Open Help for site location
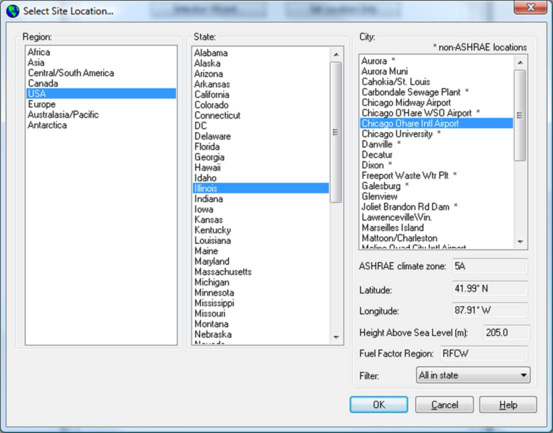This screenshot has height=433, width=553. pyautogui.click(x=508, y=404)
